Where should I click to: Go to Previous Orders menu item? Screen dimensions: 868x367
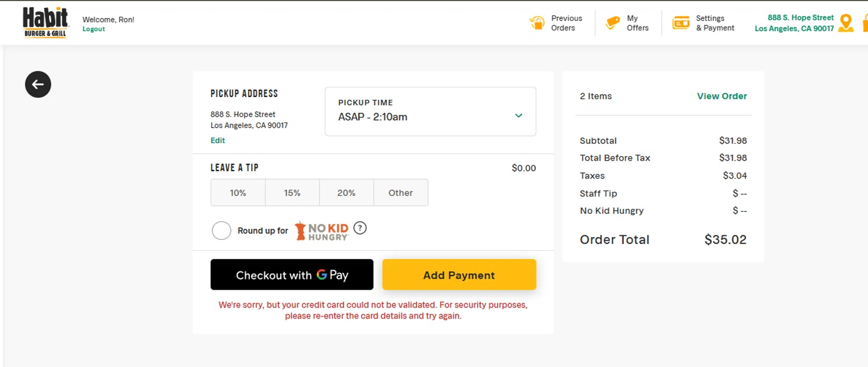(566, 23)
